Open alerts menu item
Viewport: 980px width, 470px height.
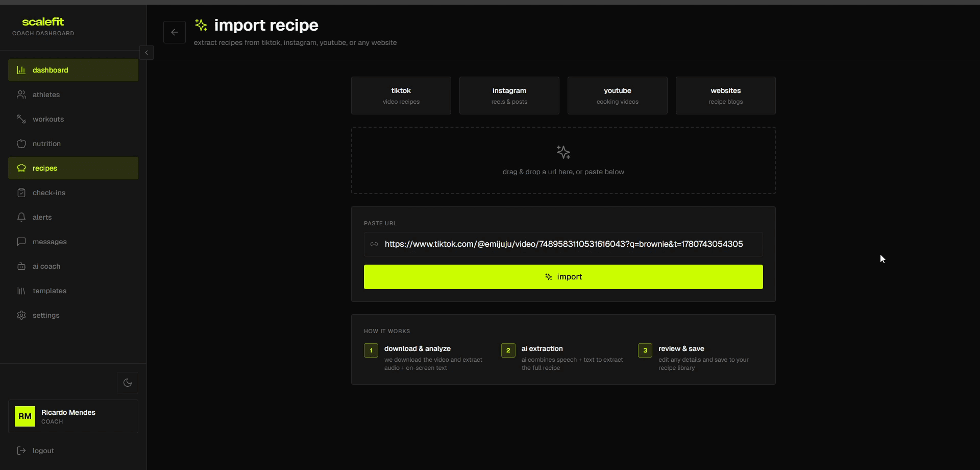(73, 217)
